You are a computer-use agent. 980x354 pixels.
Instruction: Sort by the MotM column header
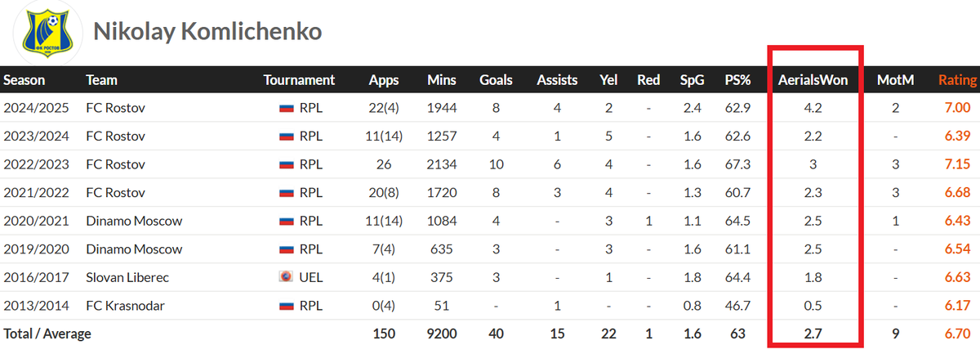click(895, 80)
